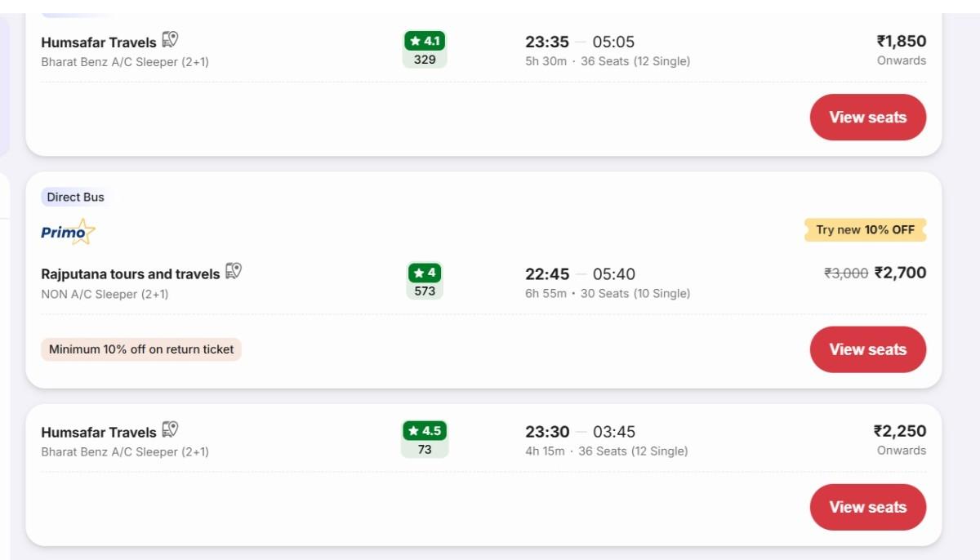Click the Direct Bus tag
The image size is (980, 560).
(x=75, y=197)
